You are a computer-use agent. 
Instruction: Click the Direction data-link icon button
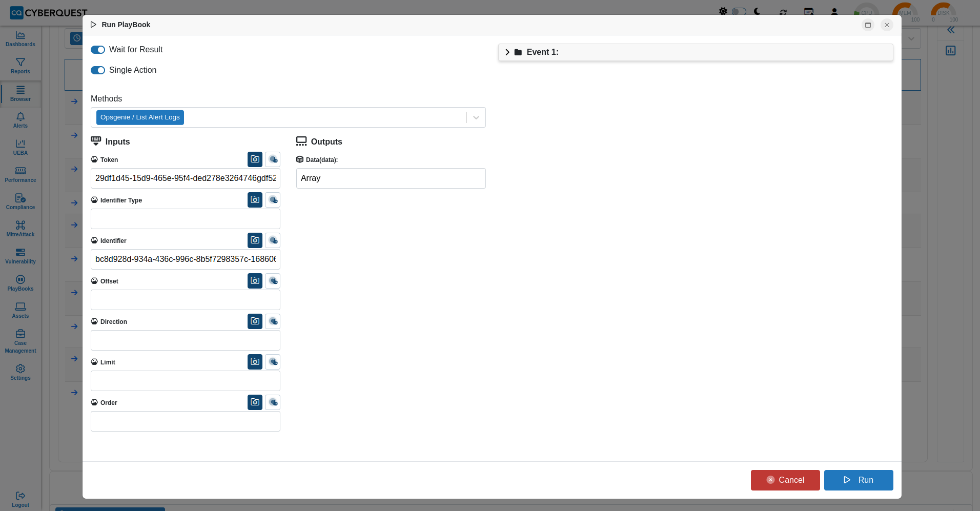[x=273, y=321]
